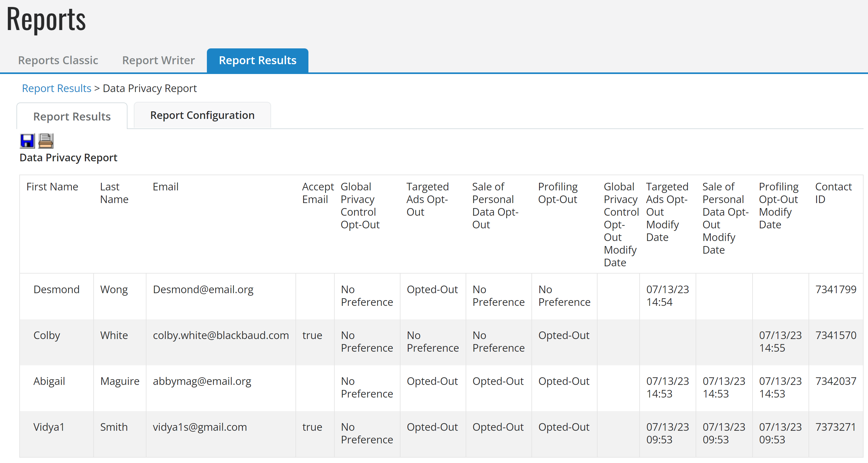Click the Contact ID column header
This screenshot has width=868, height=463.
[833, 193]
